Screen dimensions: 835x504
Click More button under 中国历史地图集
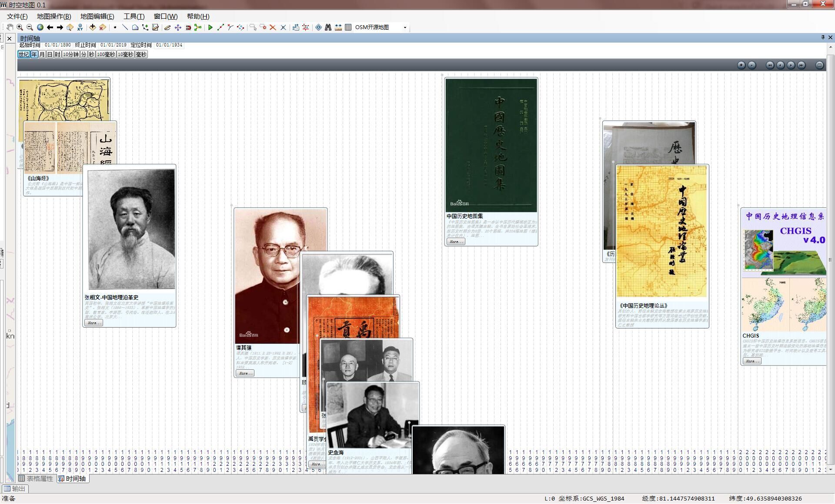coord(455,242)
